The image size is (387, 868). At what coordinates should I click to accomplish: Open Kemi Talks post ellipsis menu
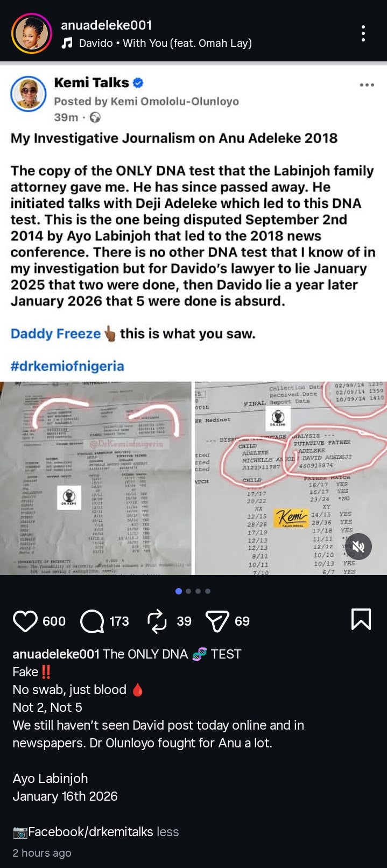coord(367,85)
